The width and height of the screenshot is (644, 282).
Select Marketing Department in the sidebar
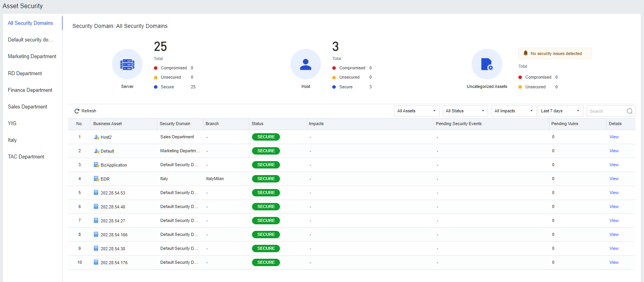click(x=32, y=57)
